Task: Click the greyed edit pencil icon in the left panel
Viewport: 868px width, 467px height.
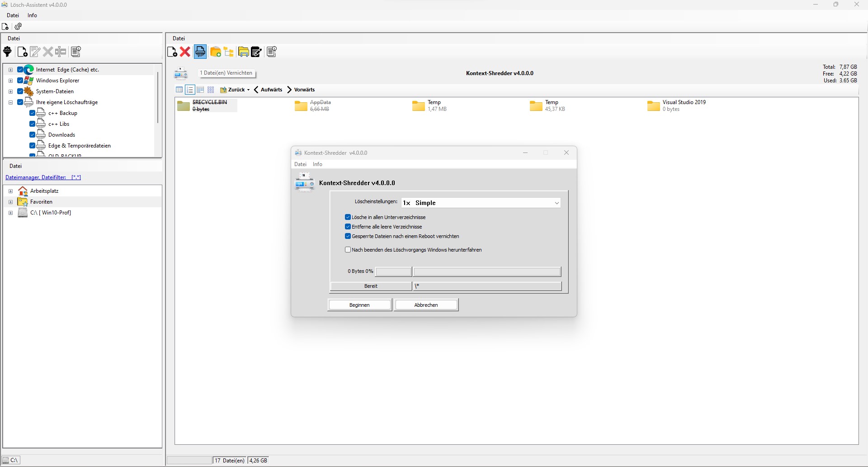Action: [x=35, y=52]
